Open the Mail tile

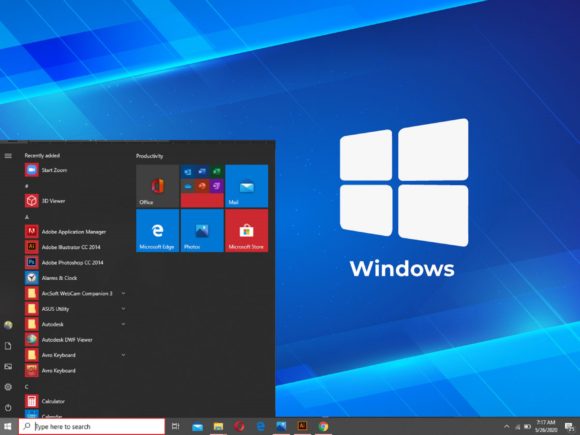pyautogui.click(x=247, y=186)
